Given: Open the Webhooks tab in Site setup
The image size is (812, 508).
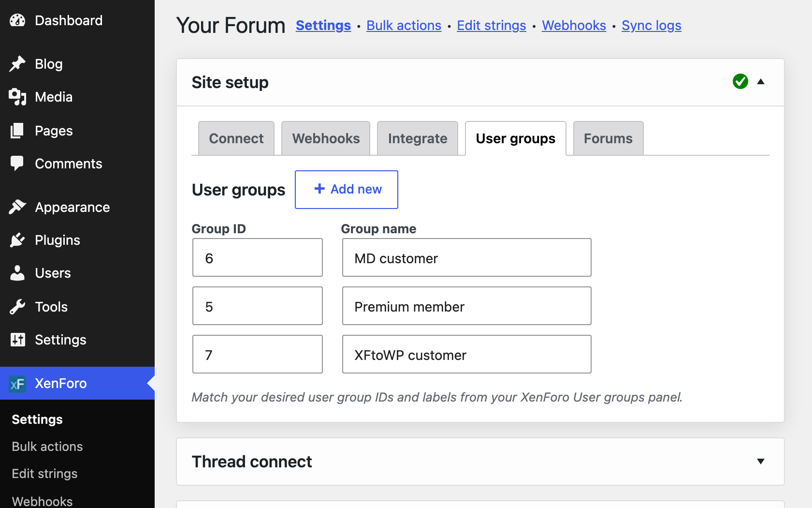Looking at the screenshot, I should [x=326, y=138].
